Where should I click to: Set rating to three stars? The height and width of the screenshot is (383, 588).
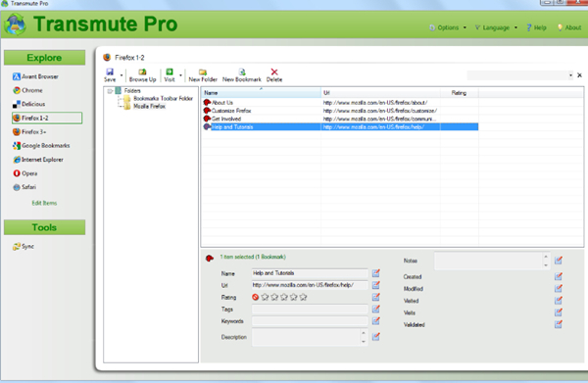284,297
